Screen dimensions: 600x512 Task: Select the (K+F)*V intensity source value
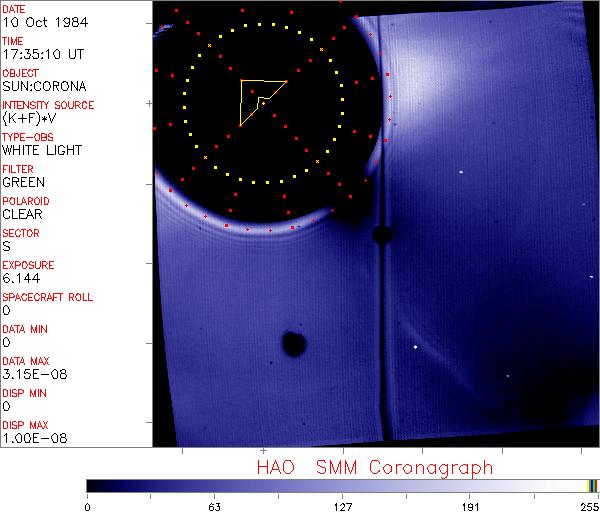pos(29,118)
